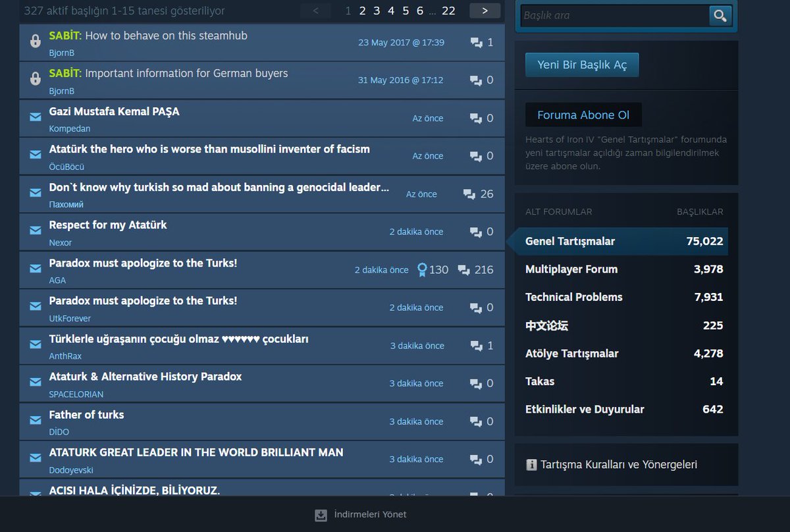Click envelope icon beside 'Türklerle uğraşanın' thread
Image resolution: width=790 pixels, height=532 pixels.
(x=36, y=345)
